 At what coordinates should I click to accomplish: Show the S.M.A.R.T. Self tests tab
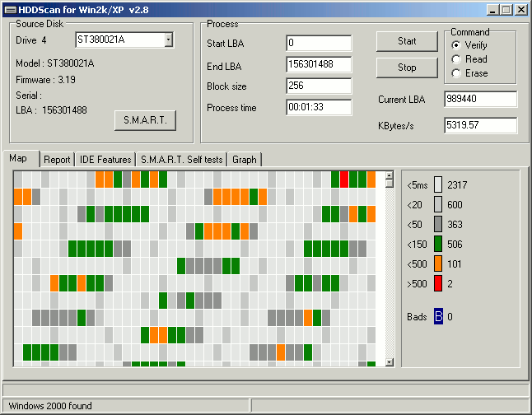click(x=181, y=160)
